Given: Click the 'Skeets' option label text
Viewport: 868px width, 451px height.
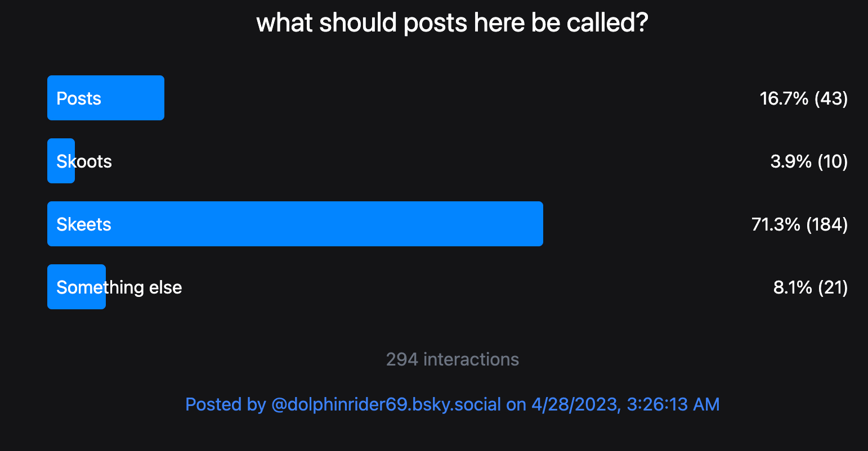Looking at the screenshot, I should (84, 224).
